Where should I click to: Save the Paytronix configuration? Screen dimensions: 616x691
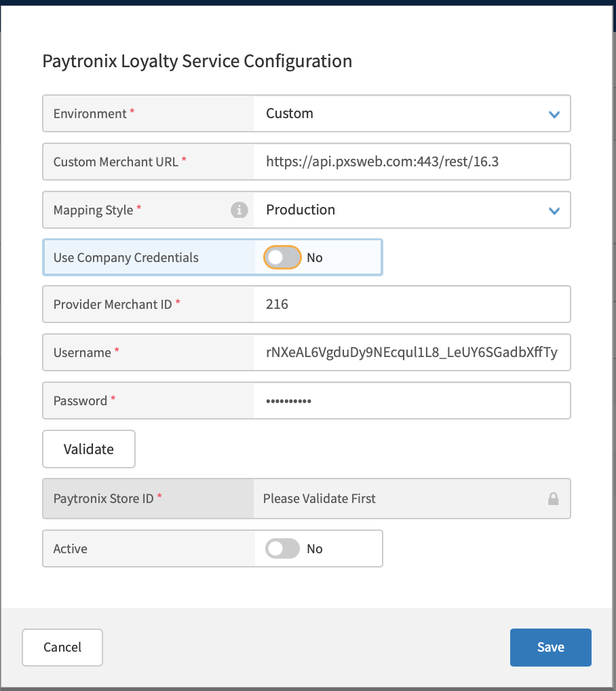pos(550,648)
